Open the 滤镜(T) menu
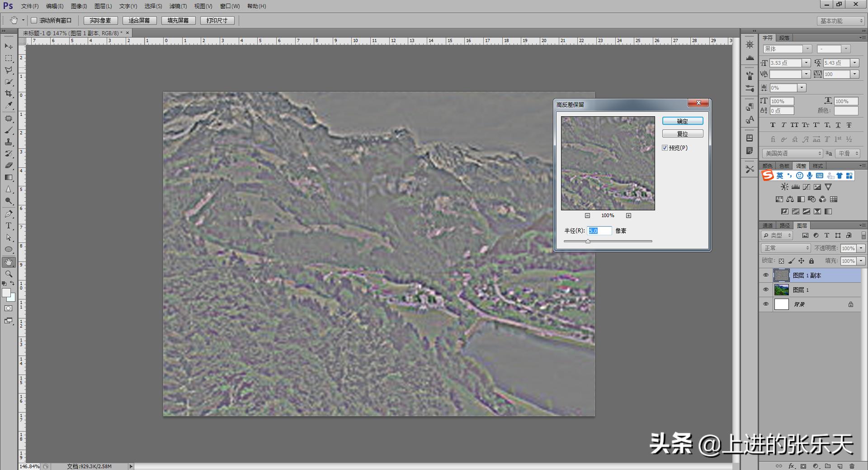This screenshot has width=868, height=470. tap(178, 6)
